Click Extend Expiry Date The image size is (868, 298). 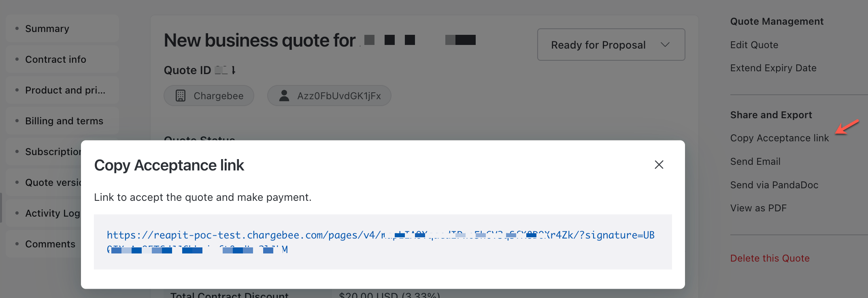click(x=773, y=68)
